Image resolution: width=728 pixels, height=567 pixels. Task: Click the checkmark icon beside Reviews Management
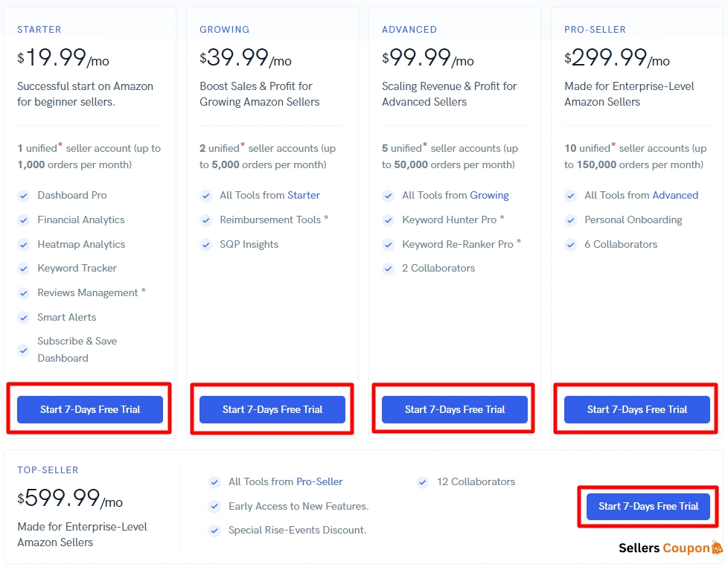[x=23, y=293]
